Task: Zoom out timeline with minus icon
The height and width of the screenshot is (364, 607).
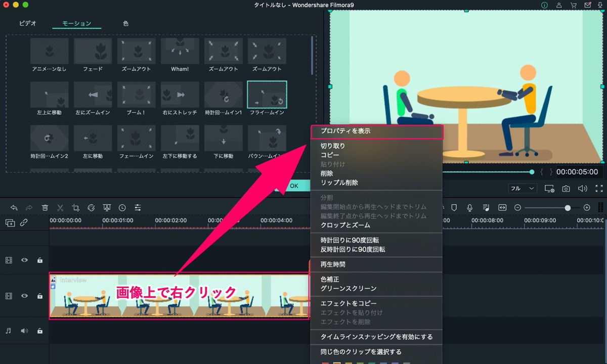Action: pyautogui.click(x=517, y=207)
